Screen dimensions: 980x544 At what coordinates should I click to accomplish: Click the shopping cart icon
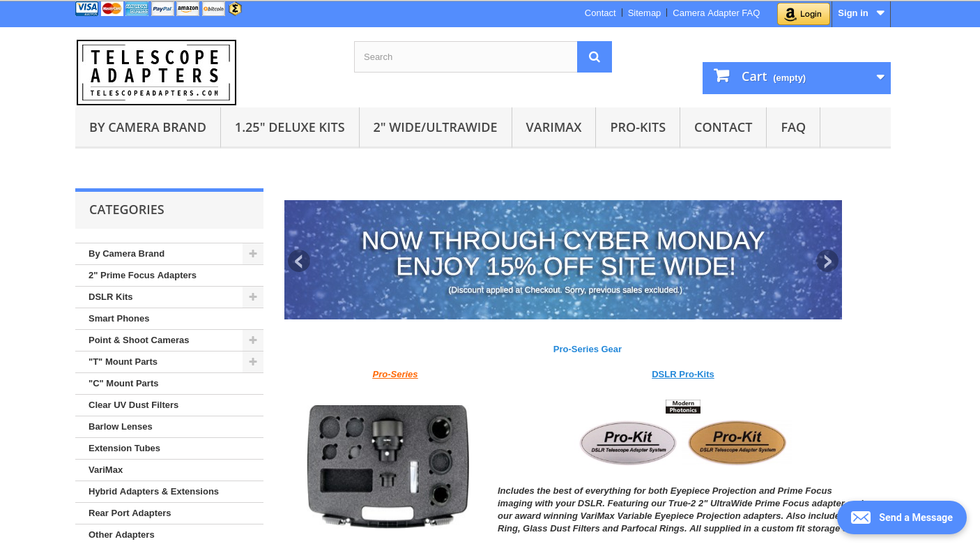pyautogui.click(x=721, y=75)
